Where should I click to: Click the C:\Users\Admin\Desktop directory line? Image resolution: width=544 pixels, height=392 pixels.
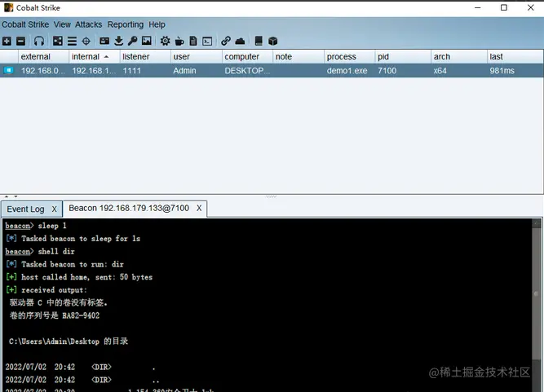[x=69, y=341]
